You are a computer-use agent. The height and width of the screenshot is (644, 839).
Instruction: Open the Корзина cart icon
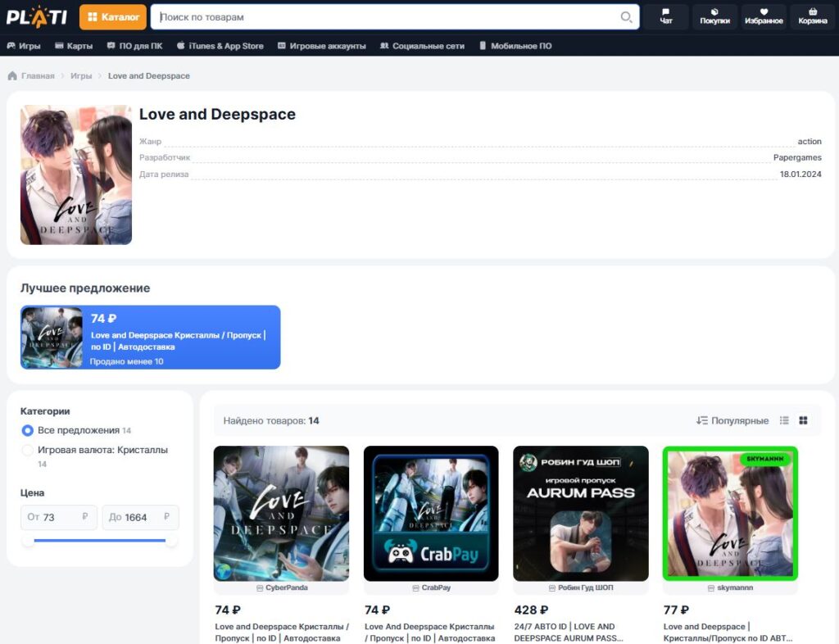click(x=813, y=16)
